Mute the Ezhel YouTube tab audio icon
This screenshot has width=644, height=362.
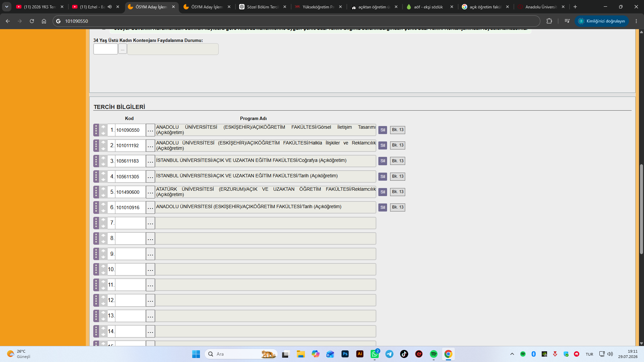[x=110, y=7]
